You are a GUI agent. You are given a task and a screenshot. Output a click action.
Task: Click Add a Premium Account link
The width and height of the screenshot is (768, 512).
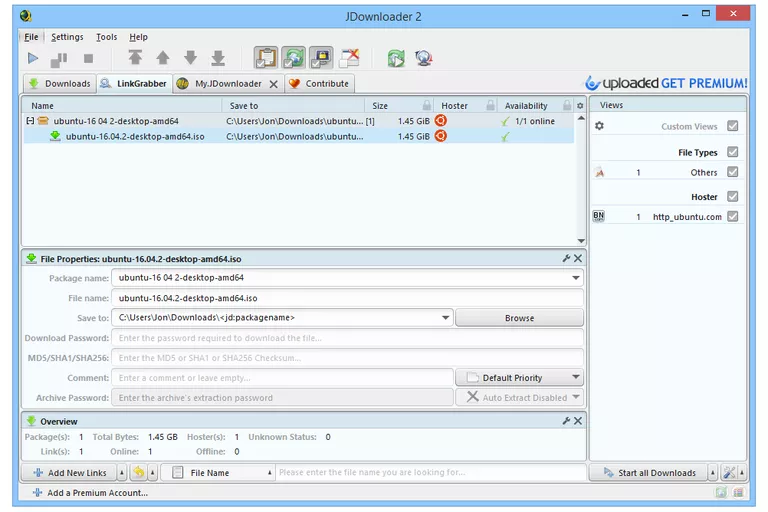pyautogui.click(x=90, y=493)
